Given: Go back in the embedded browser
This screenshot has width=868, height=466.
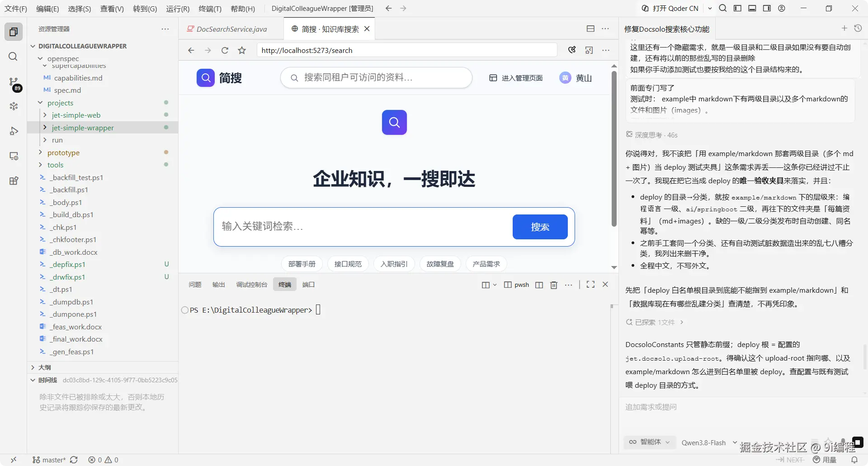Looking at the screenshot, I should click(x=191, y=50).
